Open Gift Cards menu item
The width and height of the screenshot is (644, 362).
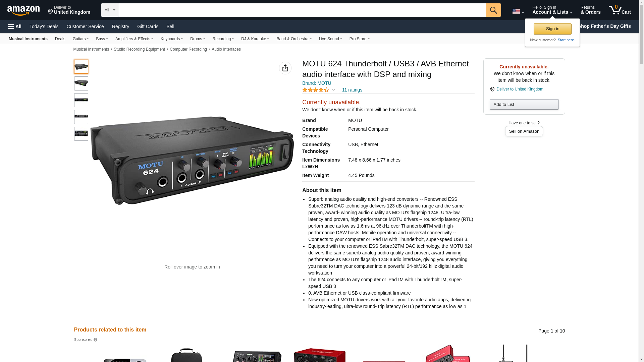(x=148, y=26)
